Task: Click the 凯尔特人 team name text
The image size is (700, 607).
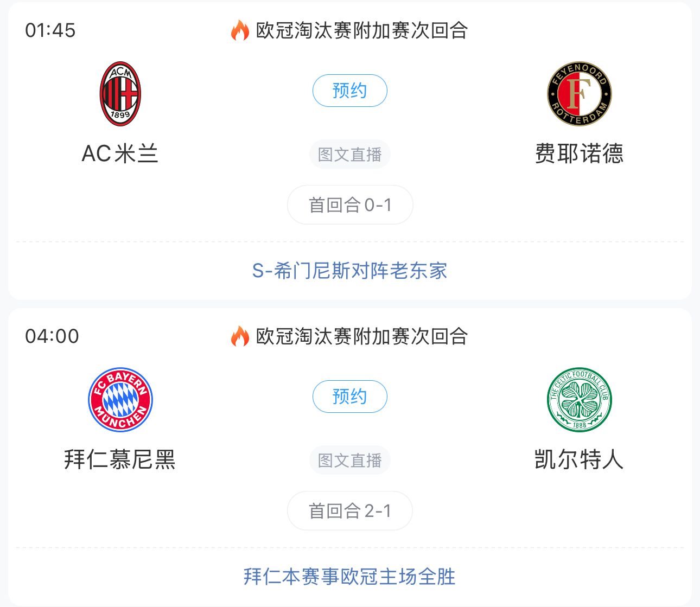Action: pyautogui.click(x=578, y=459)
